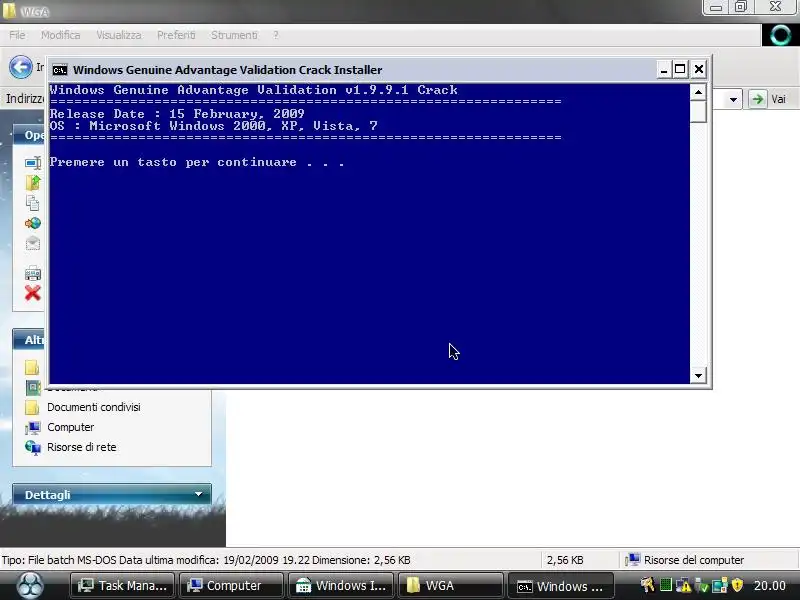Screen dimensions: 800x600
Task: Switch to WGA taskbar button
Action: [x=451, y=585]
